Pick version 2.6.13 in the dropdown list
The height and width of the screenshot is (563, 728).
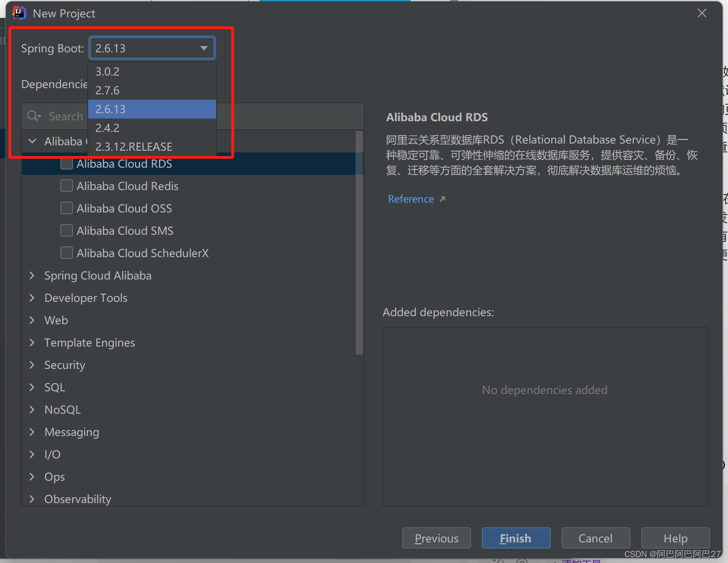pos(152,109)
